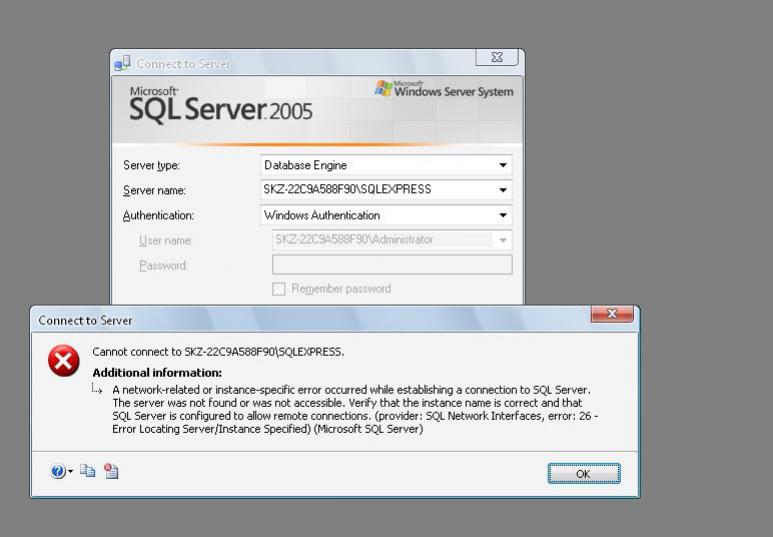
Task: Toggle the Remember password checkbox
Action: point(279,289)
